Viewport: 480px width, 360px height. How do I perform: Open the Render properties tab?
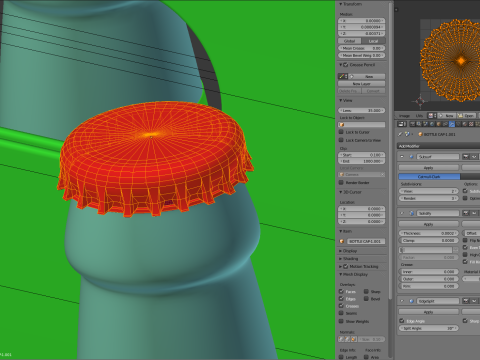412,124
